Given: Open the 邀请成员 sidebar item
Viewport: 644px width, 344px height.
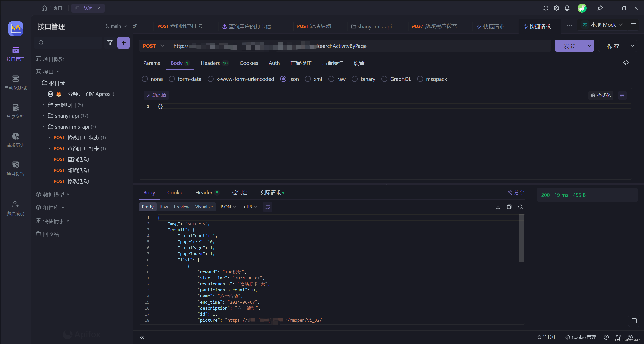Looking at the screenshot, I should coord(15,208).
